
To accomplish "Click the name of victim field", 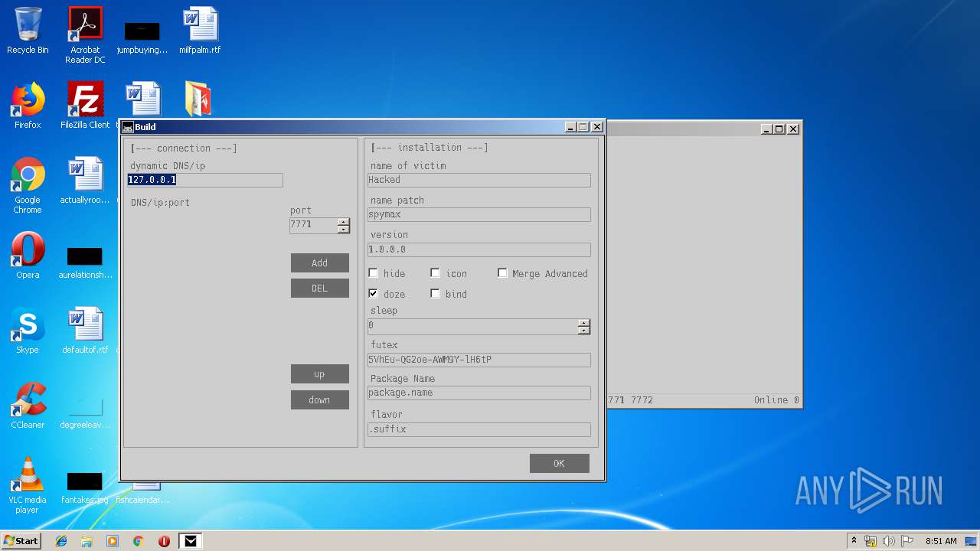I will pos(479,180).
